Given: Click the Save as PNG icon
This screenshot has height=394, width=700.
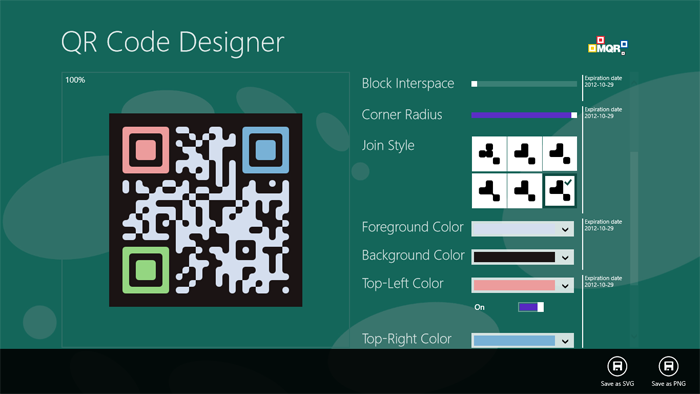Looking at the screenshot, I should (x=668, y=366).
